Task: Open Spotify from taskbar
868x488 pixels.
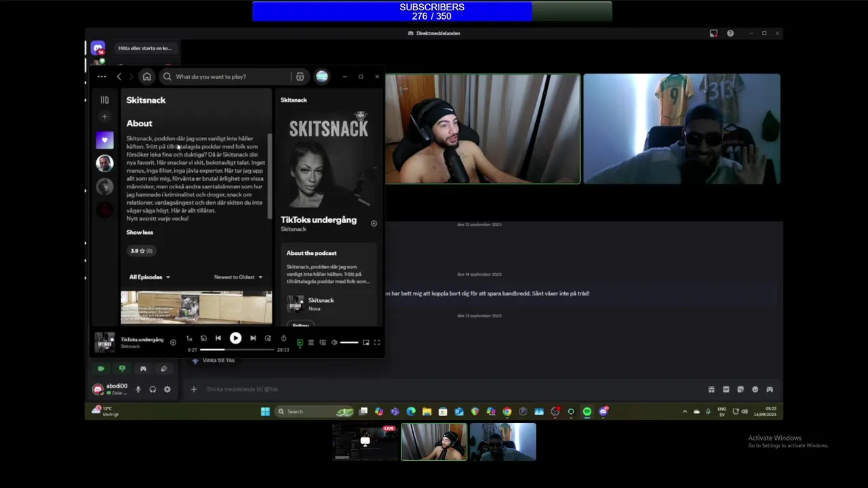Action: tap(587, 411)
